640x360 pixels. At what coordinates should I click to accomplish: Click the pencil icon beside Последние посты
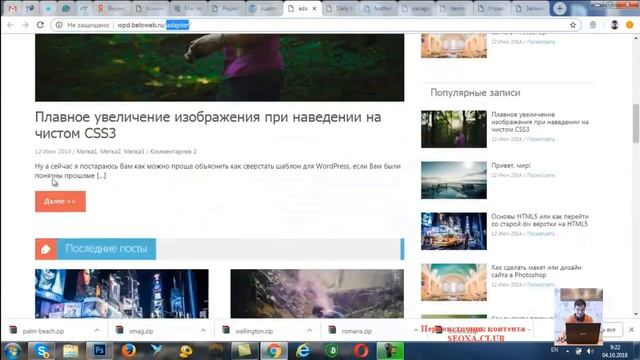click(46, 249)
